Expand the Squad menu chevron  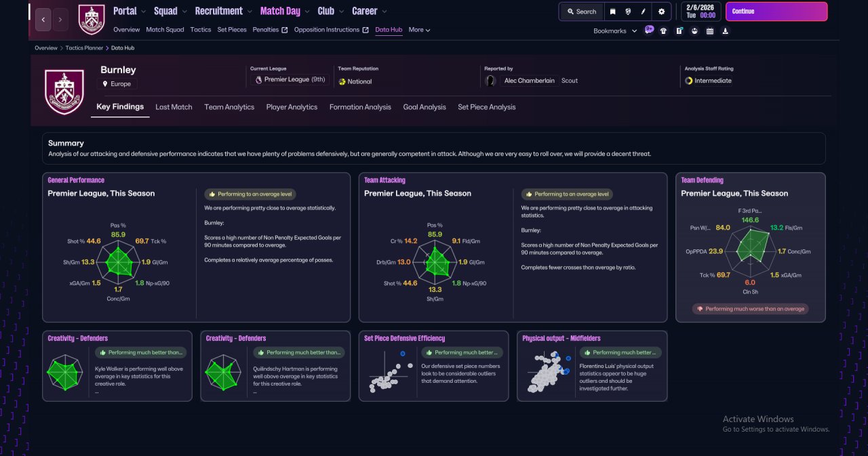(184, 12)
